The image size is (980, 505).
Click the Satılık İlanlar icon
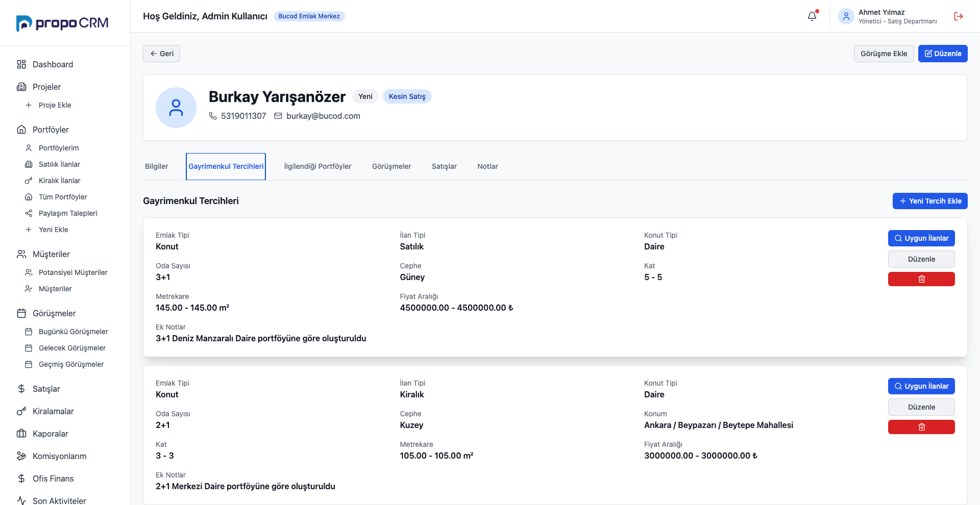click(x=29, y=164)
